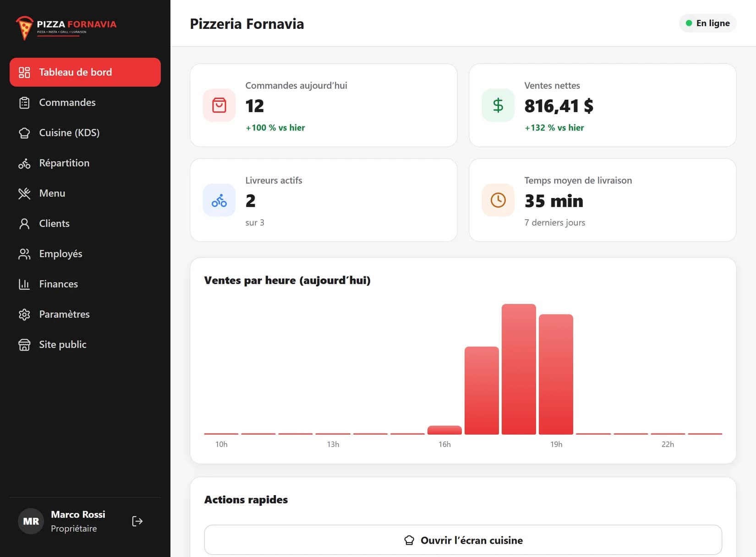Click the Marco Rossi user name
This screenshot has height=557, width=756.
point(78,514)
